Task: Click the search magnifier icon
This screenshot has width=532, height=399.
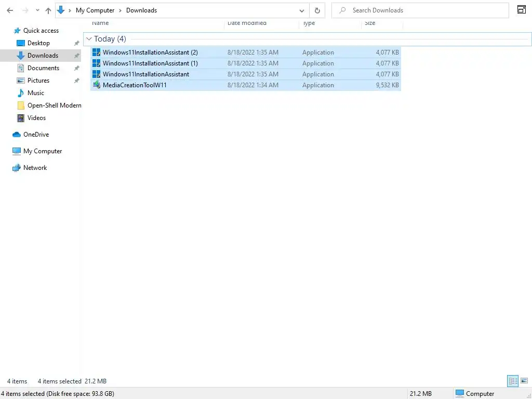Action: point(343,10)
